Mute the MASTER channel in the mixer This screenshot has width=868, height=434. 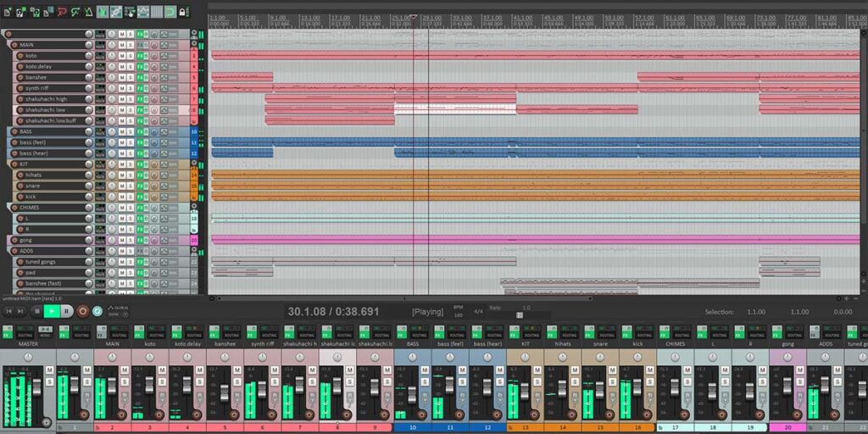[49, 371]
